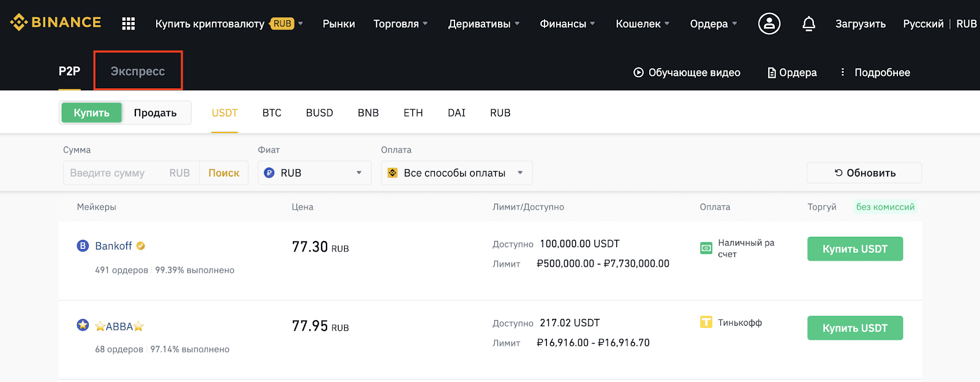Click the Поиск button
The image size is (980, 382).
(x=224, y=173)
